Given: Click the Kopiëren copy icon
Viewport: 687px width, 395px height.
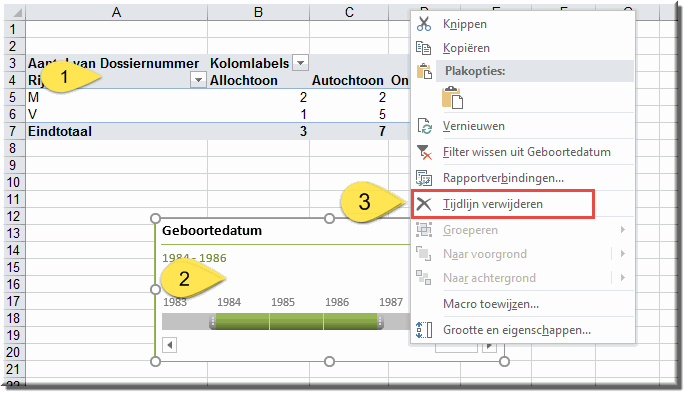Looking at the screenshot, I should [424, 48].
